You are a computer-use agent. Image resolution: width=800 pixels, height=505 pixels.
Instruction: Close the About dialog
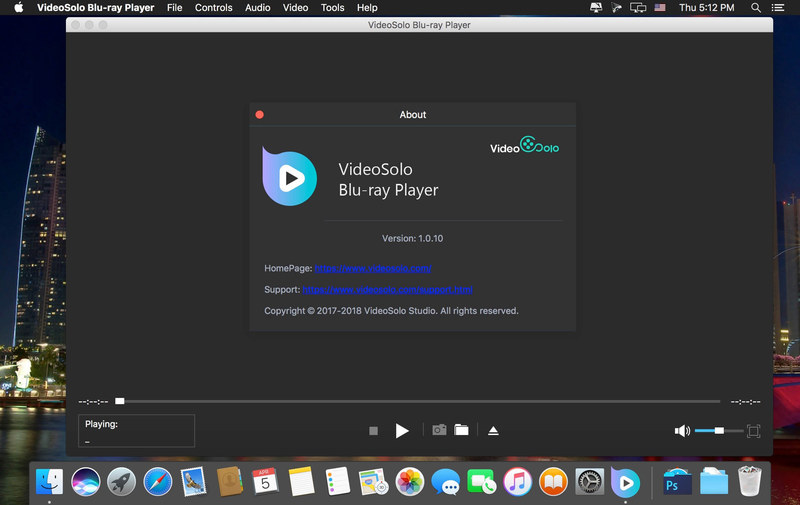(x=259, y=115)
